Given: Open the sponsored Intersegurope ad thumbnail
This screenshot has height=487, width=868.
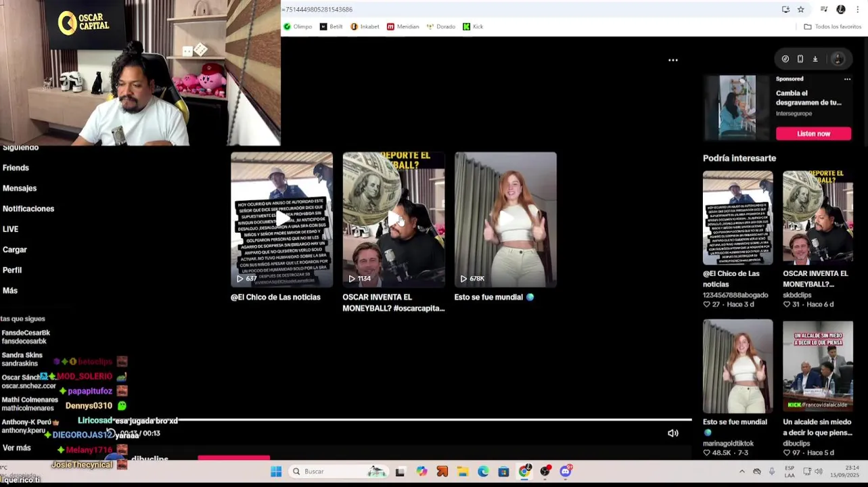Looking at the screenshot, I should (737, 108).
